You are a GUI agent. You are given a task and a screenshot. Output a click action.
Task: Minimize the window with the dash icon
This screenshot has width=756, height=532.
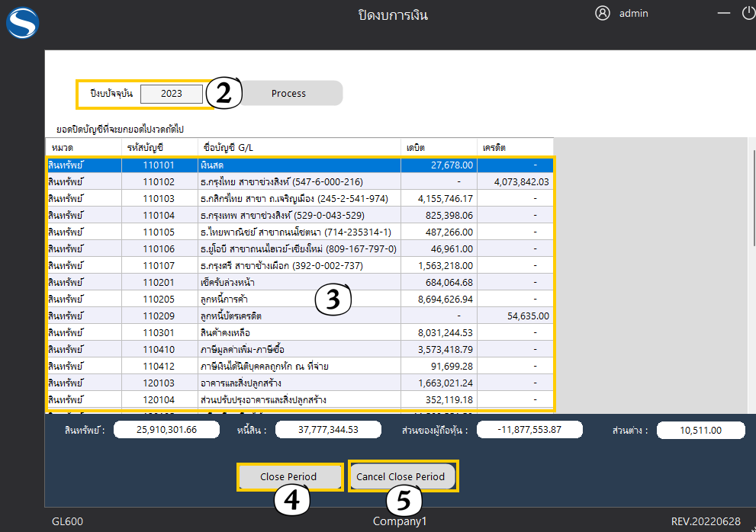point(724,14)
